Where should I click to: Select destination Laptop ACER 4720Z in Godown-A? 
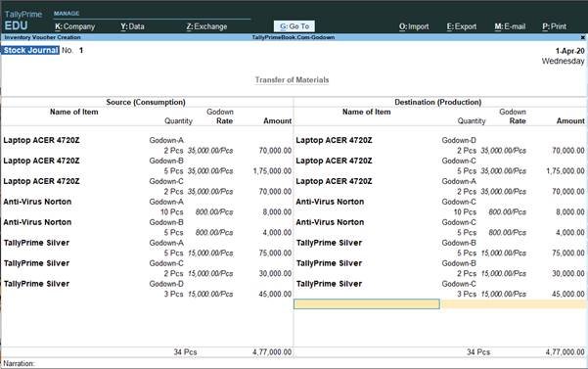tap(334, 181)
